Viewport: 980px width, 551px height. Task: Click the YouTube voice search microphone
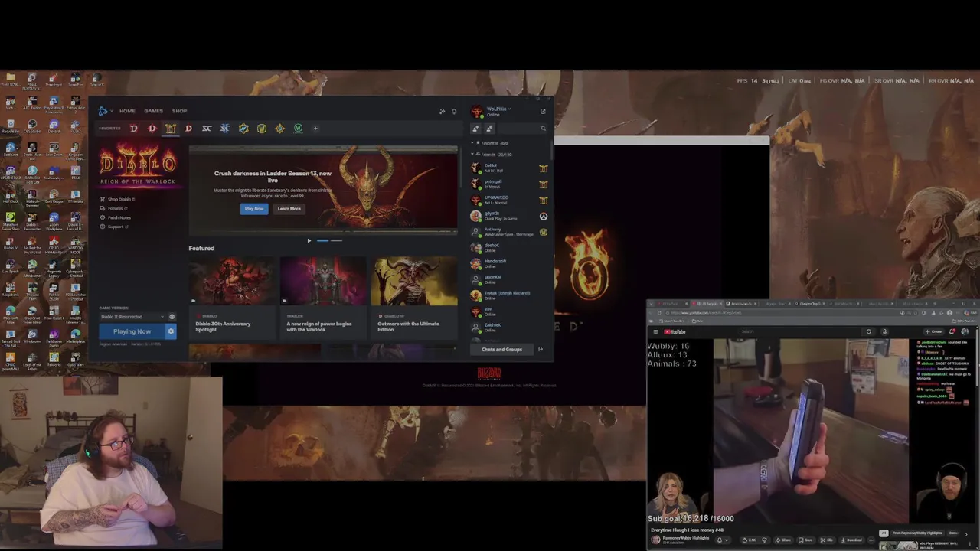pyautogui.click(x=884, y=331)
